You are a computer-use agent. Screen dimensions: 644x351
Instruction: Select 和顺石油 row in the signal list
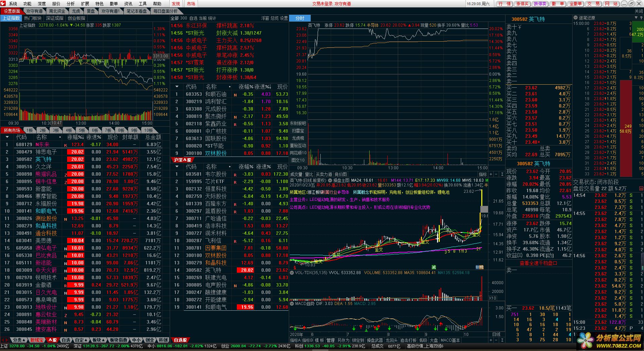(229, 94)
